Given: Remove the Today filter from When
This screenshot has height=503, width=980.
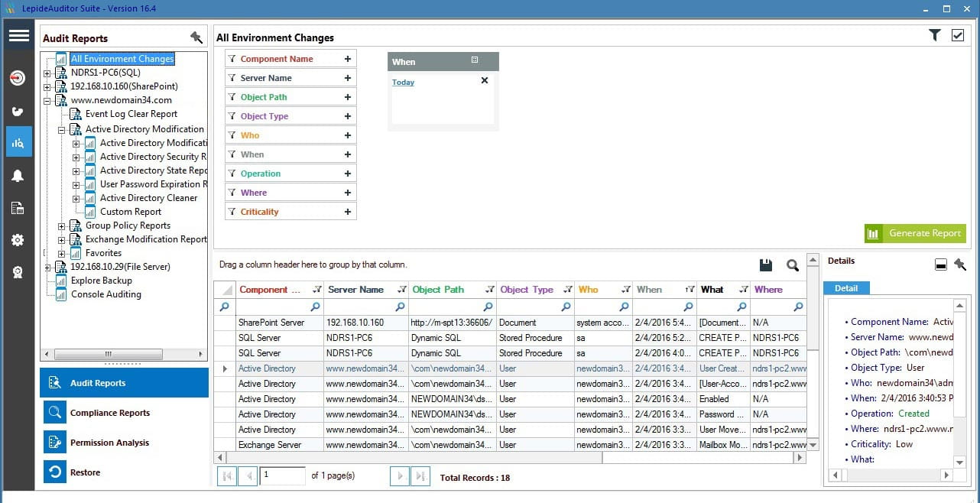Looking at the screenshot, I should click(x=484, y=80).
